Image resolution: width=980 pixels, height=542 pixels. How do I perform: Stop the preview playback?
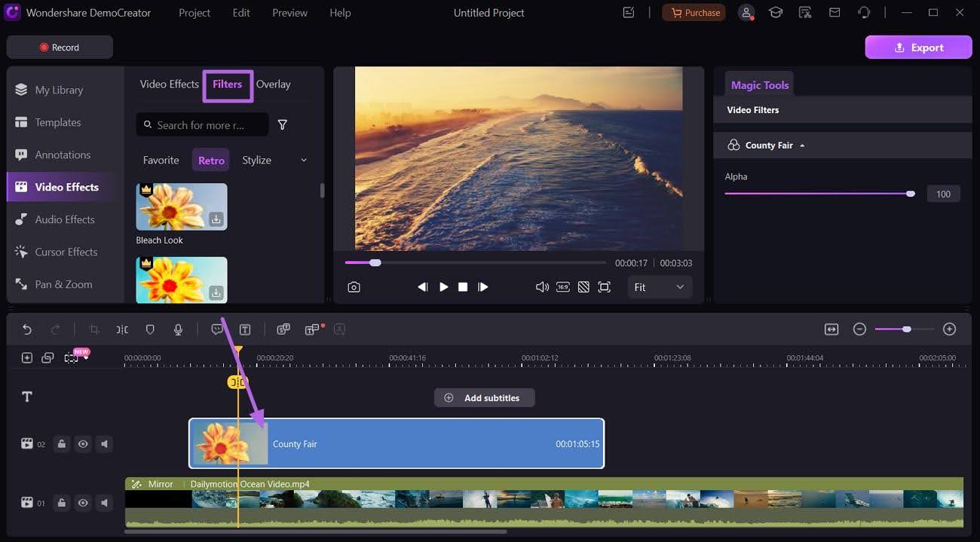point(463,287)
